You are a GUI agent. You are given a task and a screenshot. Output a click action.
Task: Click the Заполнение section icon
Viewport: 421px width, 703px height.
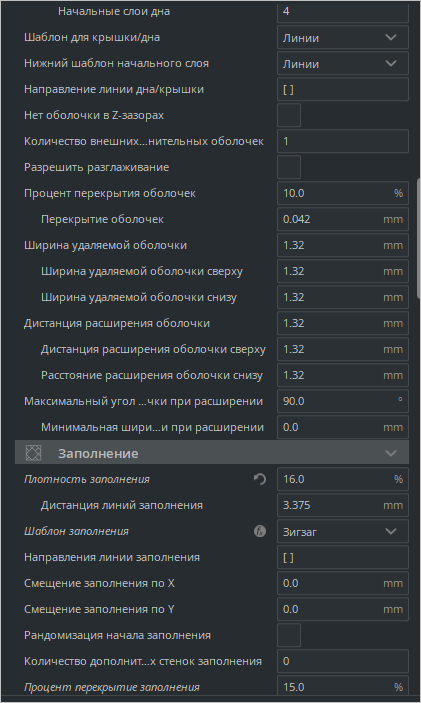point(34,453)
